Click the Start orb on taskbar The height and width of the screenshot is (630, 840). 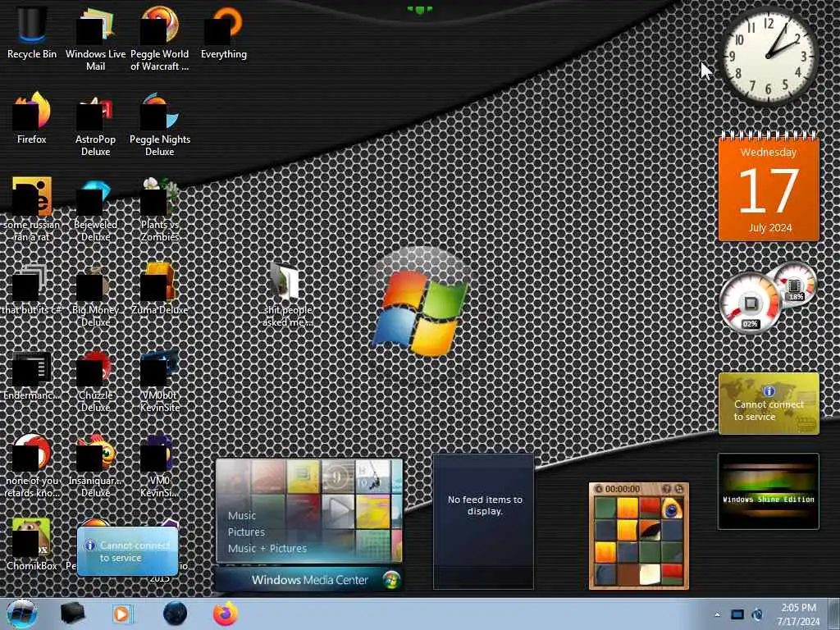pyautogui.click(x=22, y=614)
